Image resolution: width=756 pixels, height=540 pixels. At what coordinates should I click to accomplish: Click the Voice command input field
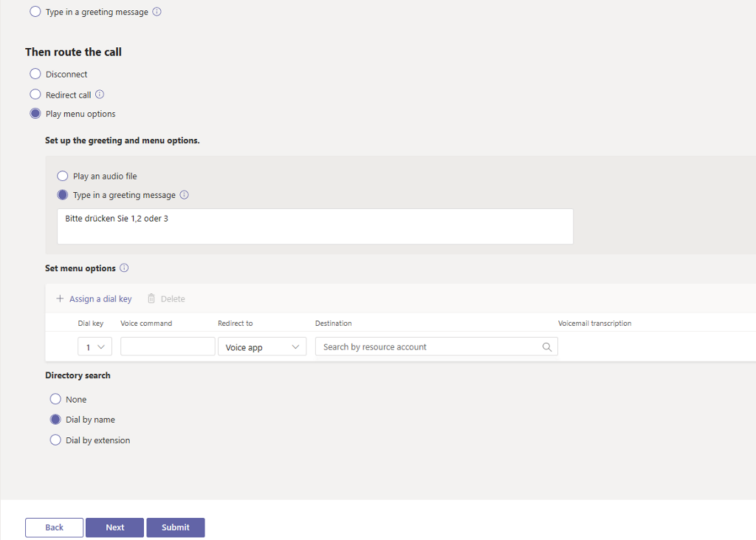(x=168, y=346)
